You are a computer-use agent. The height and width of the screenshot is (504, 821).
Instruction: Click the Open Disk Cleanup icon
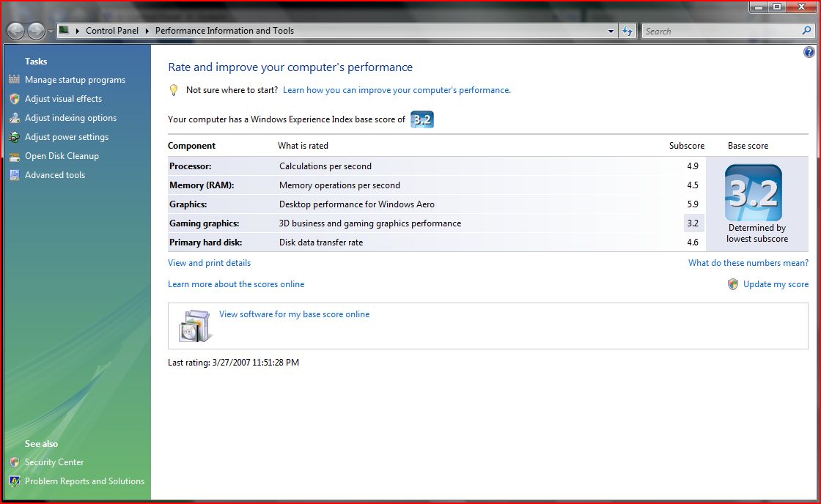[x=15, y=156]
